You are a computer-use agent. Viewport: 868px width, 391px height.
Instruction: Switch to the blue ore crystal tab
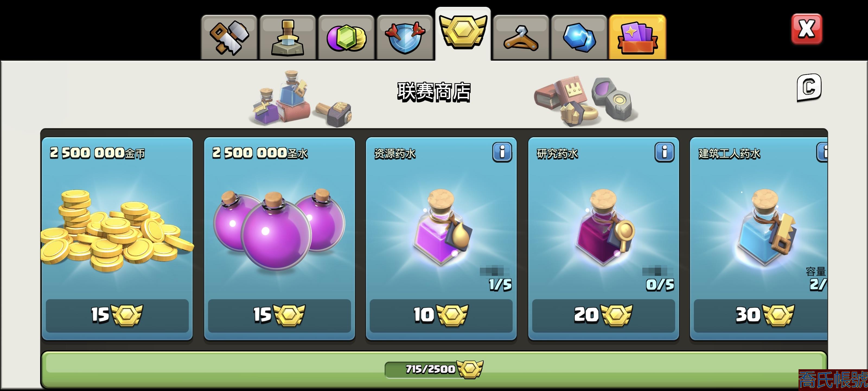(579, 37)
